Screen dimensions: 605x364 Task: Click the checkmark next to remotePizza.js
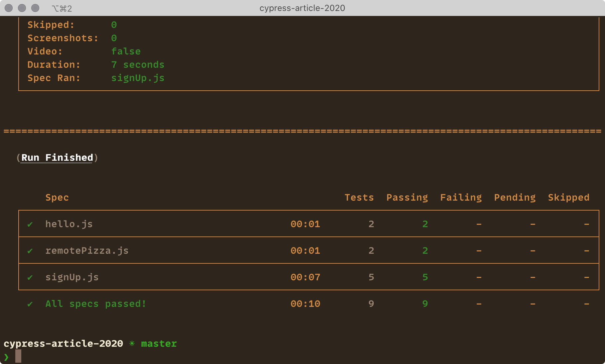pyautogui.click(x=30, y=251)
